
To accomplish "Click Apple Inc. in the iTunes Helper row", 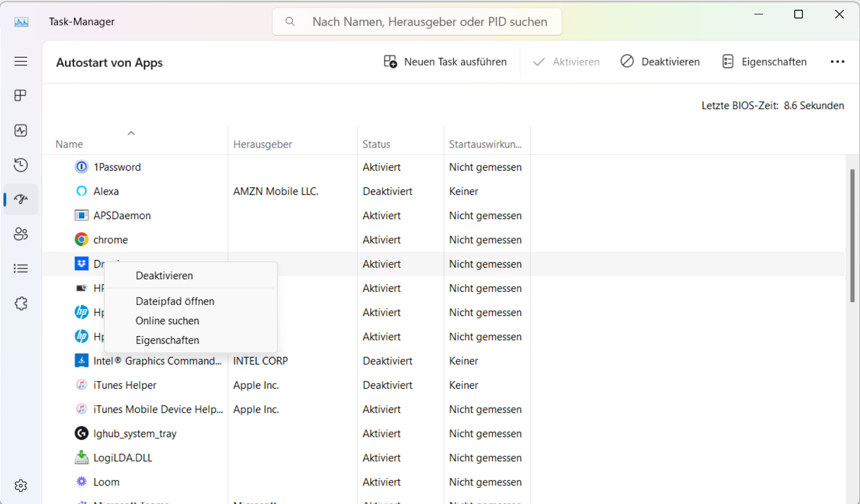I will (x=256, y=385).
